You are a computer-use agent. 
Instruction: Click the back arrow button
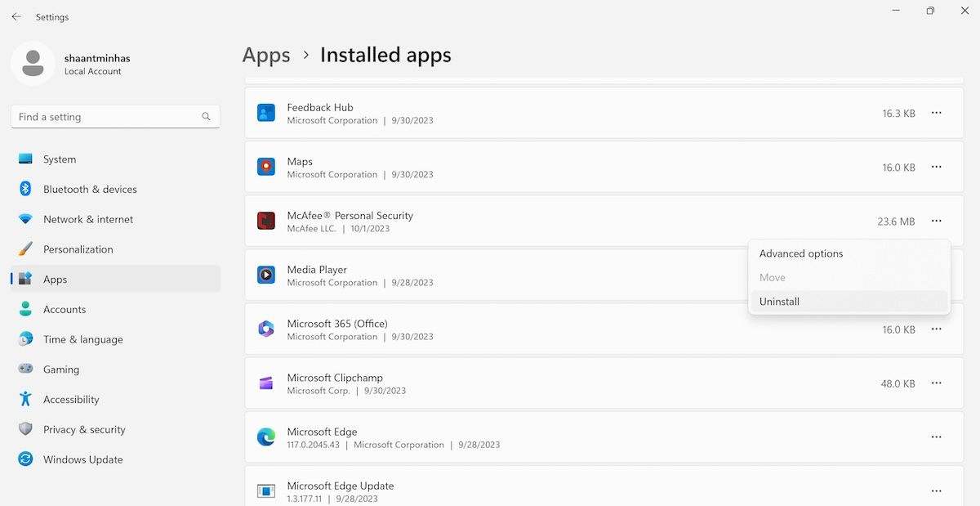[16, 16]
